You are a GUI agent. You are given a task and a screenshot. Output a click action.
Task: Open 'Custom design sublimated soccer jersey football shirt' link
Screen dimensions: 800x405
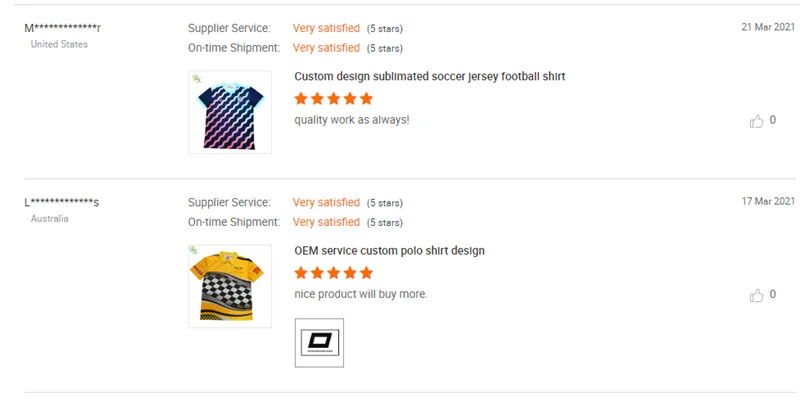429,76
